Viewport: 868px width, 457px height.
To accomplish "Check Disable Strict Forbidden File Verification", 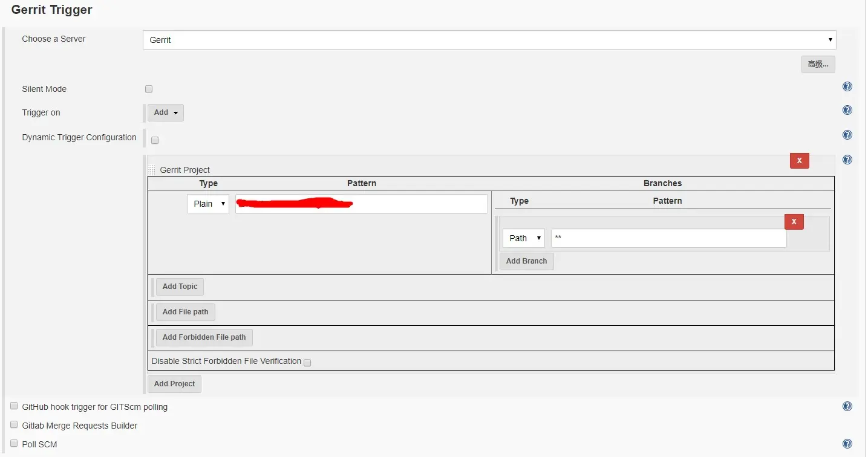I will [307, 363].
